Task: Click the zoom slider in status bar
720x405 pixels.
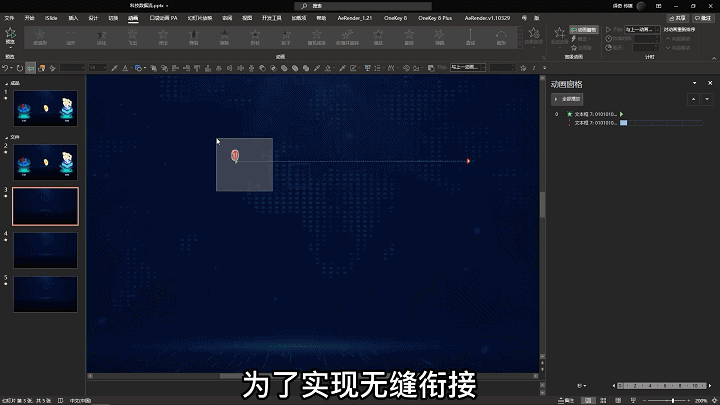Action: (x=672, y=400)
